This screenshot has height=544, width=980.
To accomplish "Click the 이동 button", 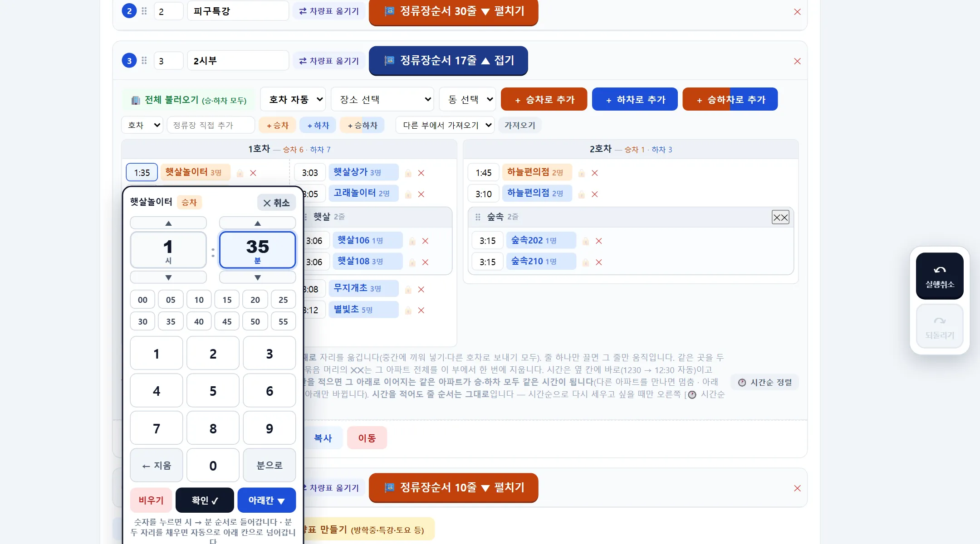I will (x=367, y=438).
